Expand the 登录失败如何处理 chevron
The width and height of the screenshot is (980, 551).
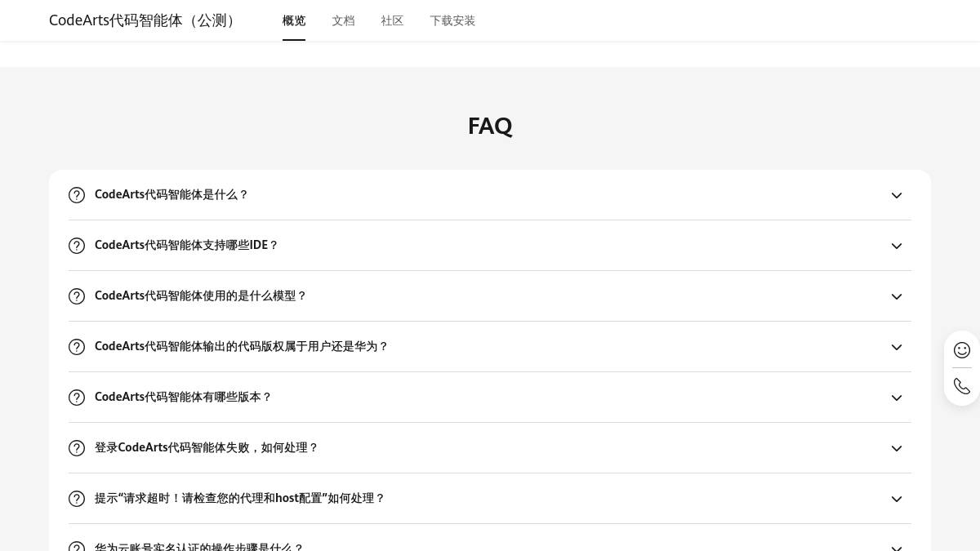pos(897,449)
